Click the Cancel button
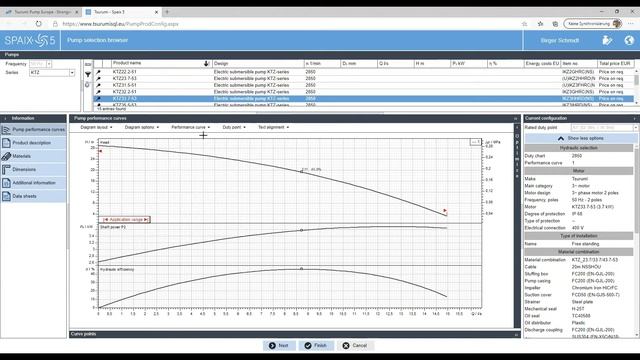The image size is (640, 360). (355, 345)
